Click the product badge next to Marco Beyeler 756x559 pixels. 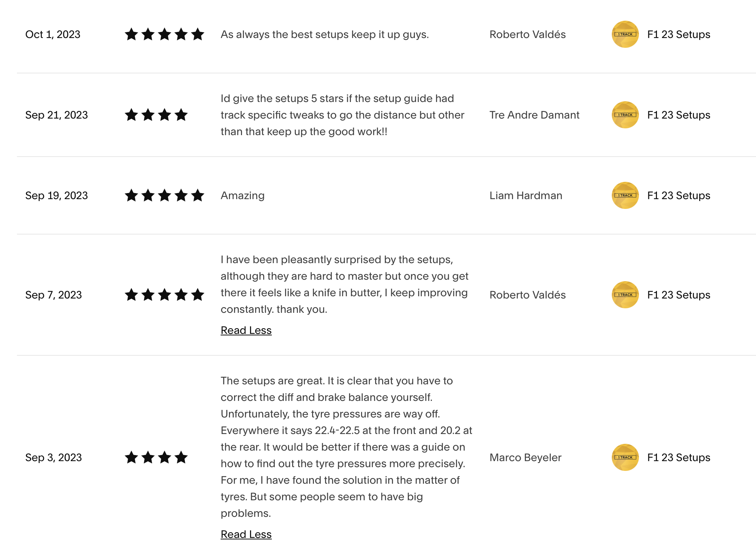click(x=625, y=457)
